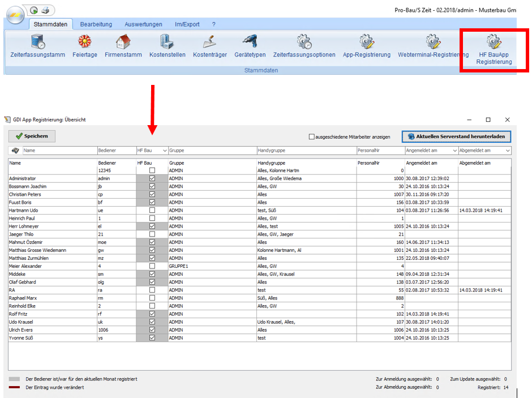The height and width of the screenshot is (398, 532).
Task: Open the App-Registrierung gear icon
Action: [366, 42]
